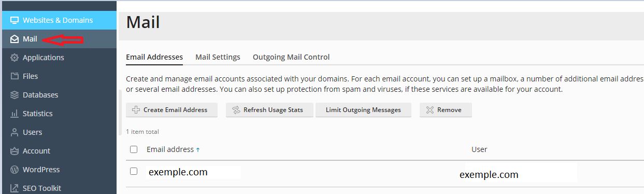The width and height of the screenshot is (644, 194).
Task: Click the Refresh Usage Stats button
Action: tap(269, 110)
